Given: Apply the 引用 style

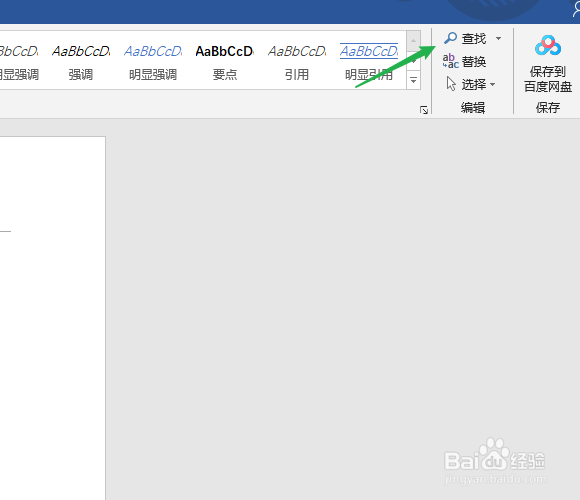Looking at the screenshot, I should point(297,62).
